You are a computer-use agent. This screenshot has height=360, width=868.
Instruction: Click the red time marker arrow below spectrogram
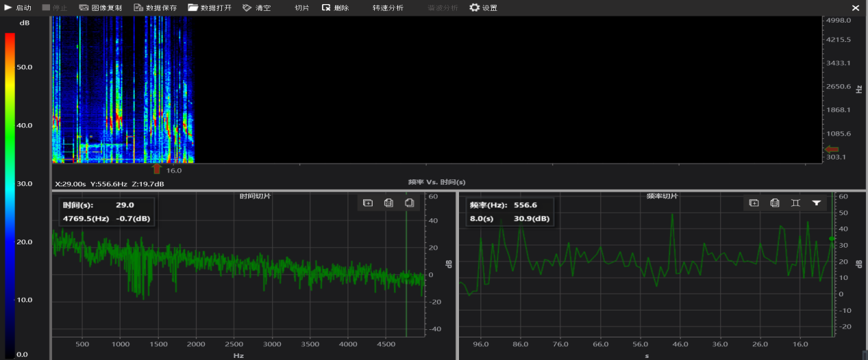[x=156, y=168]
